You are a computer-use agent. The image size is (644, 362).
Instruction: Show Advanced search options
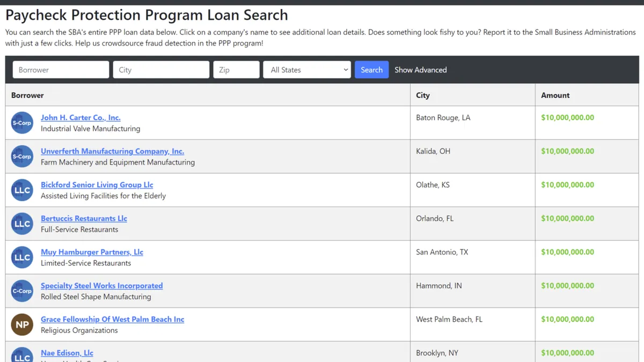[x=421, y=70]
